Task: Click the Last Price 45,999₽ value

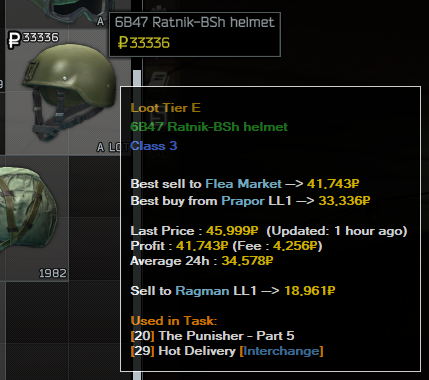Action: click(232, 231)
